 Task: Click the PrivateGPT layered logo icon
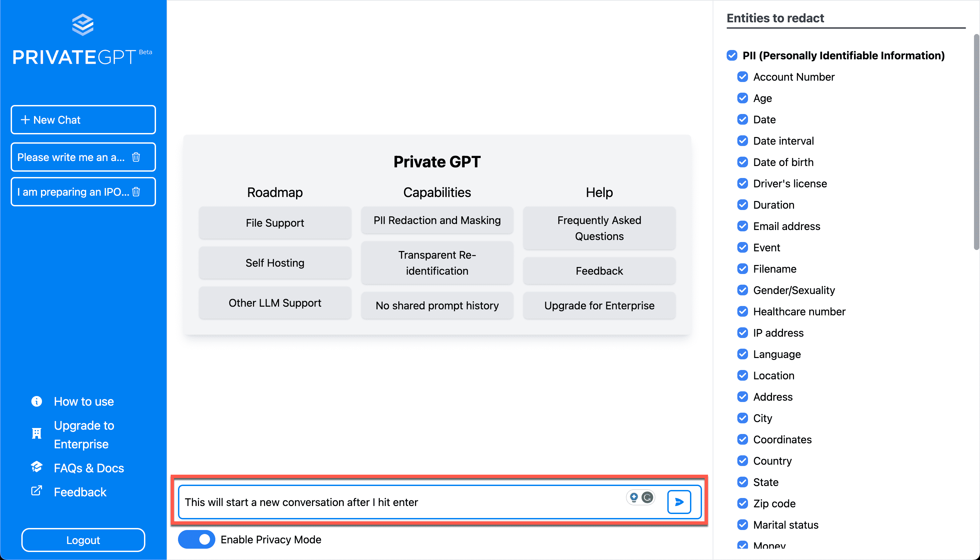point(83,25)
